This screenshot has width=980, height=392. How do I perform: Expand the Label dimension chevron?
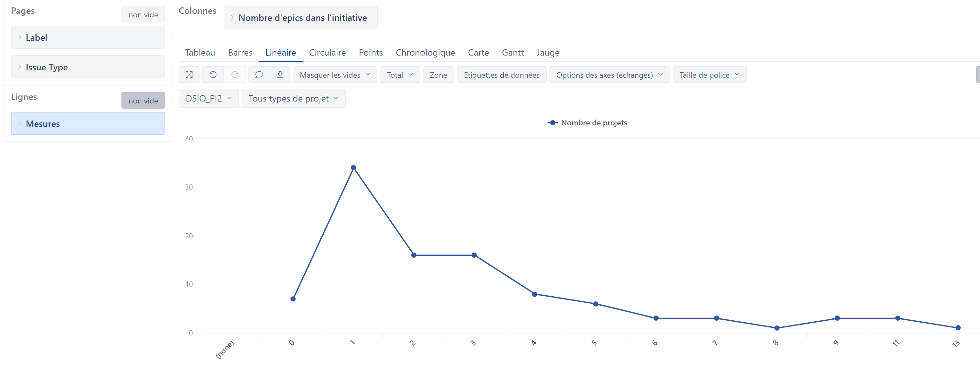tap(19, 37)
